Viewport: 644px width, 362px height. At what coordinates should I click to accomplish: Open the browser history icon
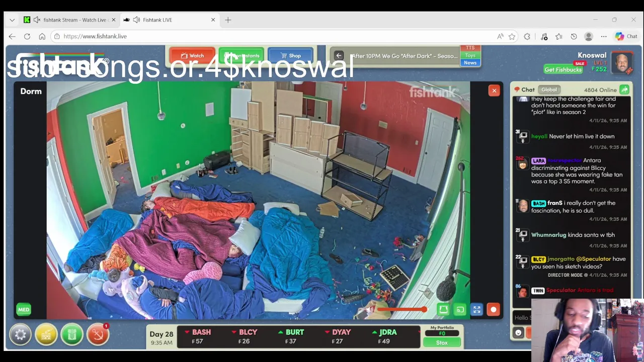[x=574, y=36]
